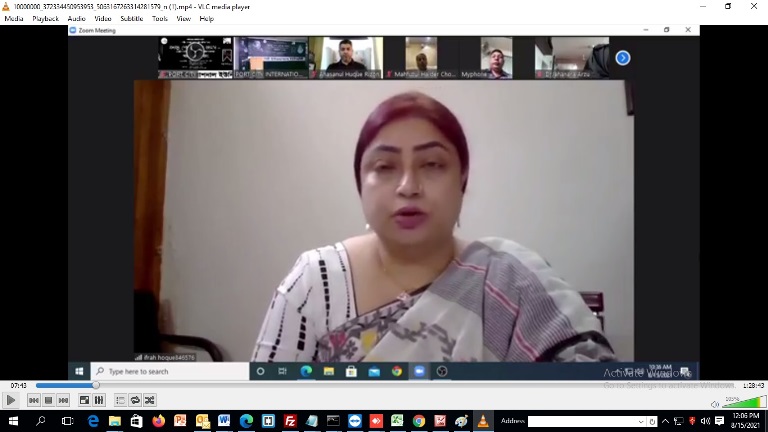The image size is (768, 432).
Task: Click VLC cone icon on taskbar
Action: (x=483, y=421)
